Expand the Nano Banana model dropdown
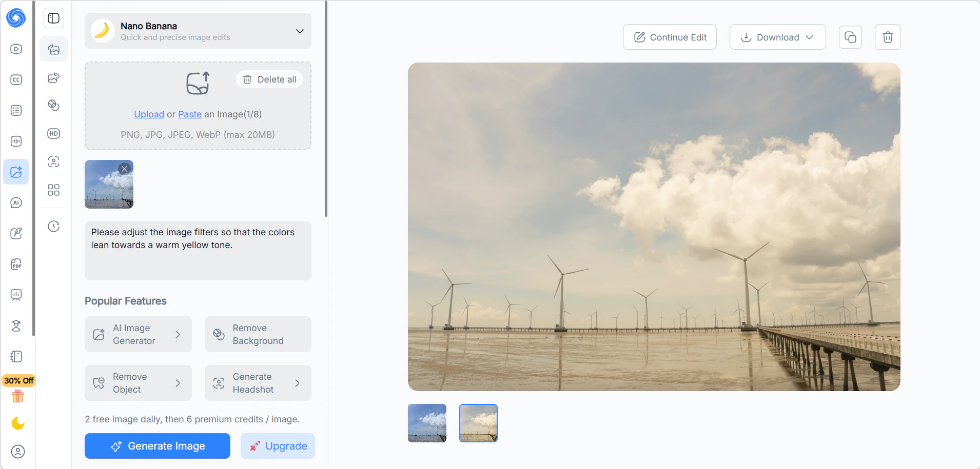The height and width of the screenshot is (469, 980). coord(300,31)
